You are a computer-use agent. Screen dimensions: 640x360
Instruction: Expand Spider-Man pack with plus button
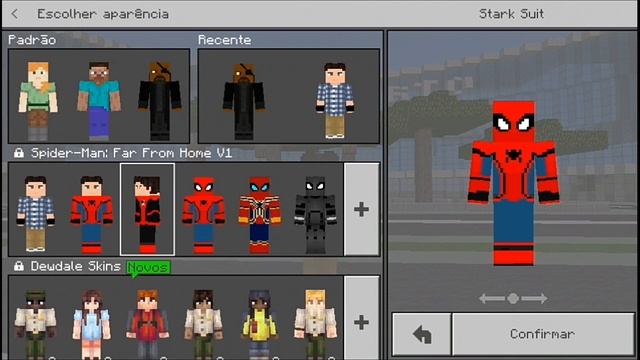tap(362, 209)
